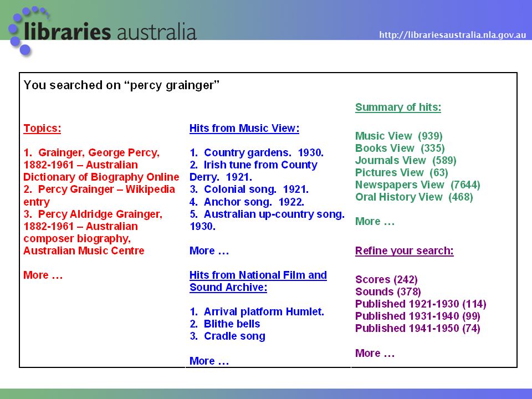Show more Music View hits
The width and height of the screenshot is (532, 399).
(x=209, y=250)
